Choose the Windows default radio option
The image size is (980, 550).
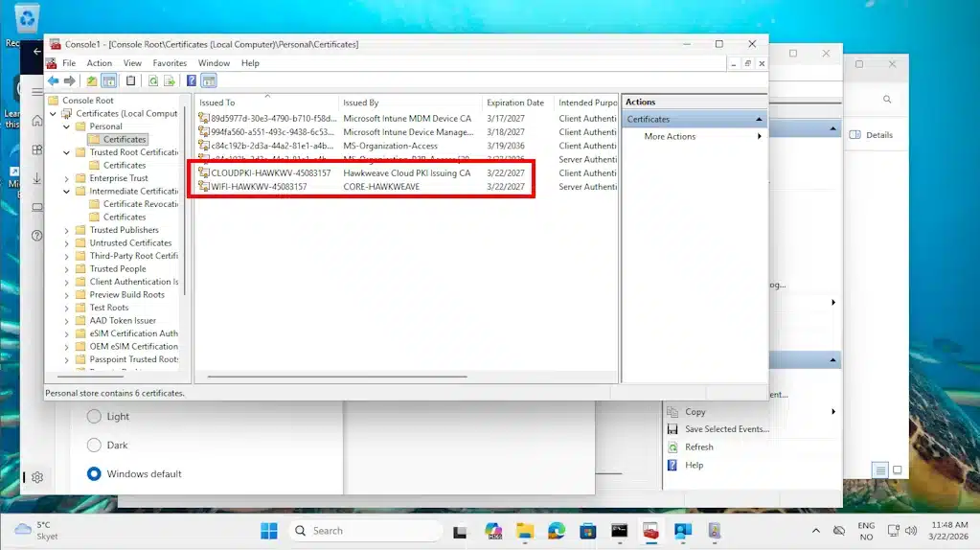pyautogui.click(x=94, y=474)
